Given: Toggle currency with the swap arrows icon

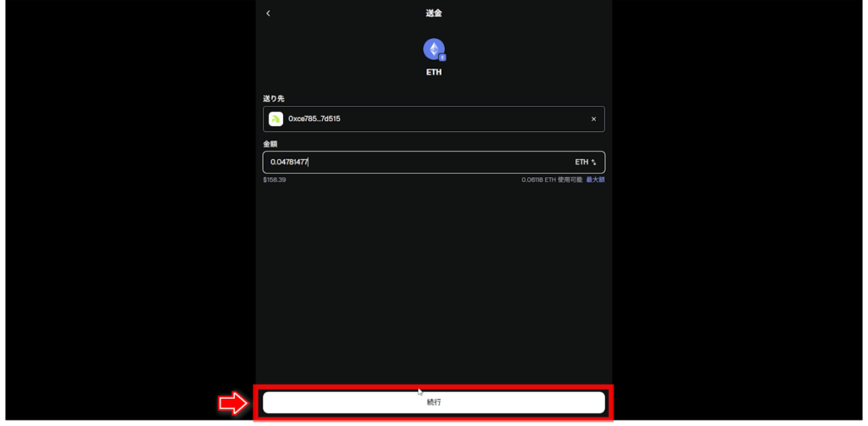Looking at the screenshot, I should 593,162.
